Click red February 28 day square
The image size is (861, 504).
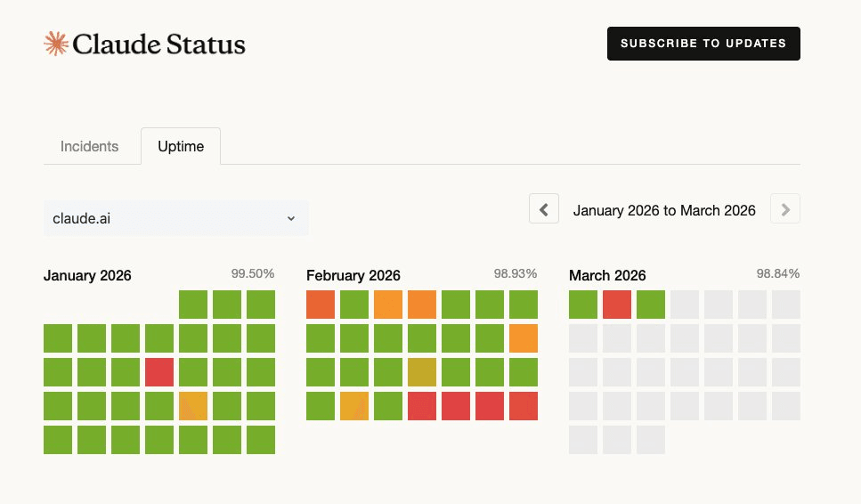tap(524, 406)
